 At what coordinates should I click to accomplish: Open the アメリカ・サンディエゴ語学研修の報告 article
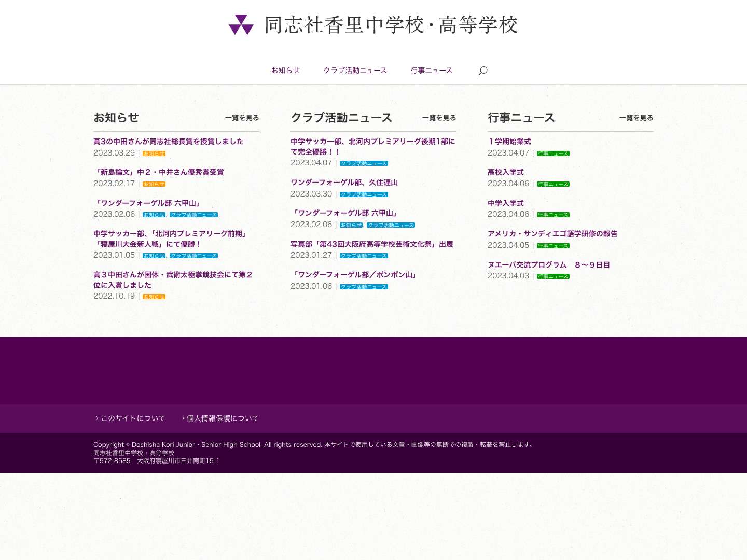coord(552,234)
